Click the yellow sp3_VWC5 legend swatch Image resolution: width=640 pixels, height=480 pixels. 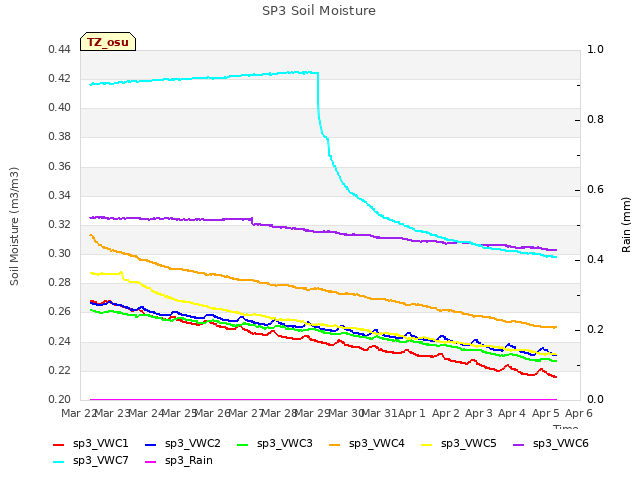(x=427, y=444)
